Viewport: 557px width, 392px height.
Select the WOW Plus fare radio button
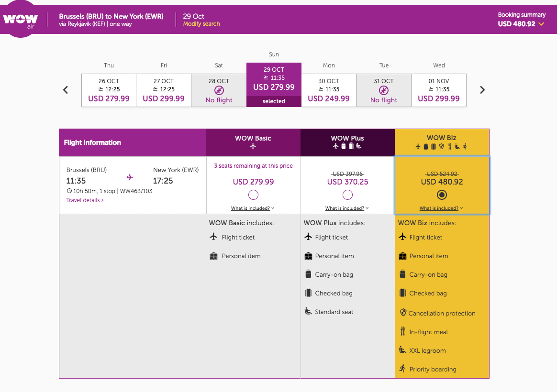coord(347,195)
